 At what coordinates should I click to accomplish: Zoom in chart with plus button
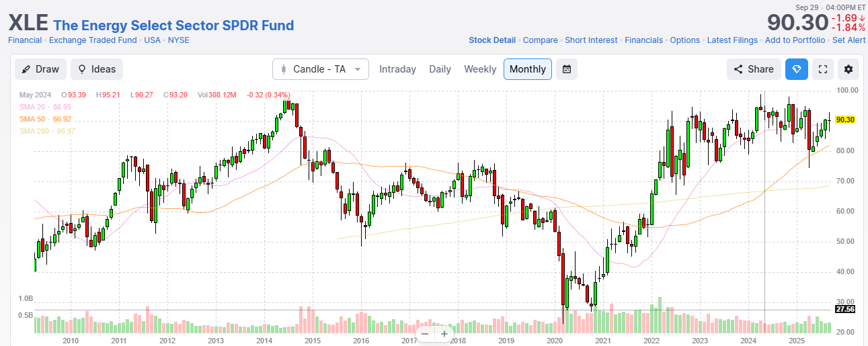click(x=444, y=334)
